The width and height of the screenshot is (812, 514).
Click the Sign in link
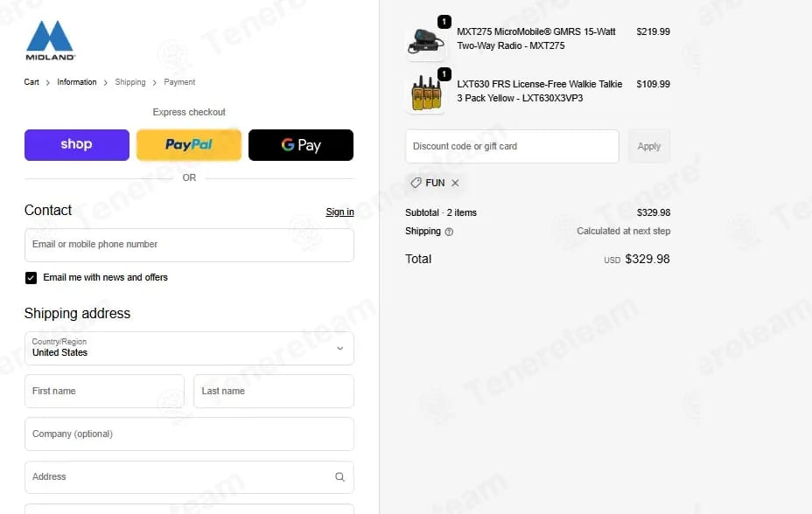pyautogui.click(x=339, y=212)
